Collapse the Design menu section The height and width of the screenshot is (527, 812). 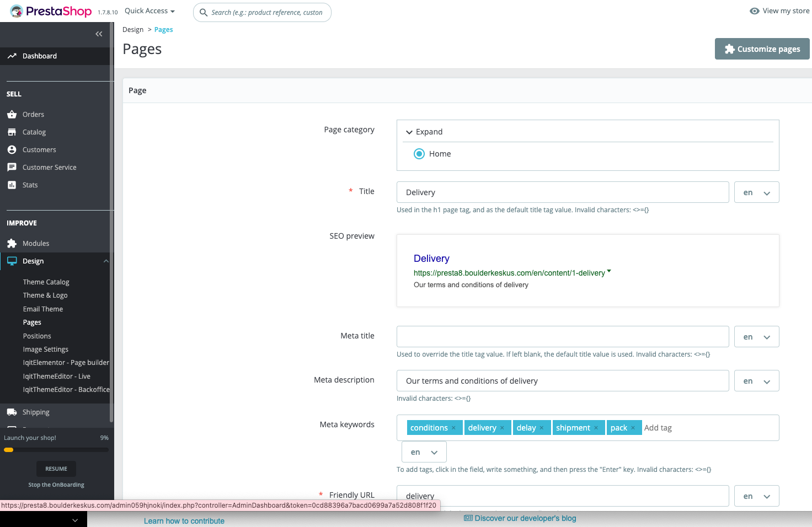click(106, 261)
